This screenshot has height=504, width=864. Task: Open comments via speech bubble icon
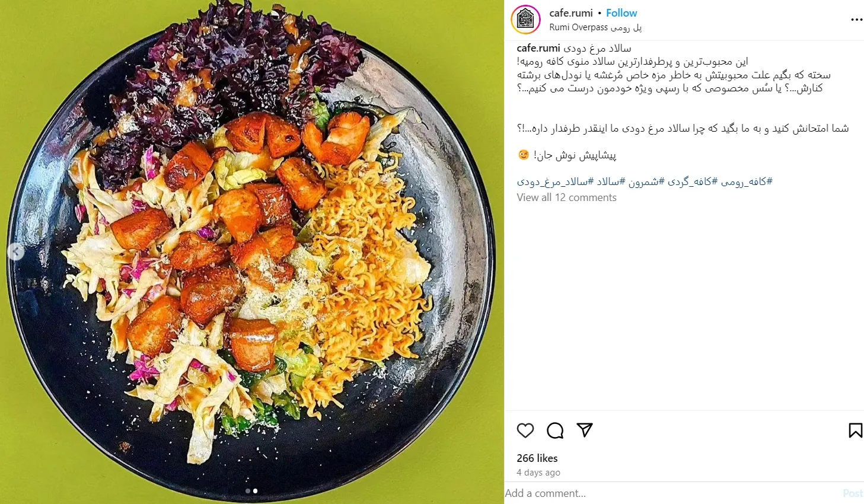click(x=555, y=430)
